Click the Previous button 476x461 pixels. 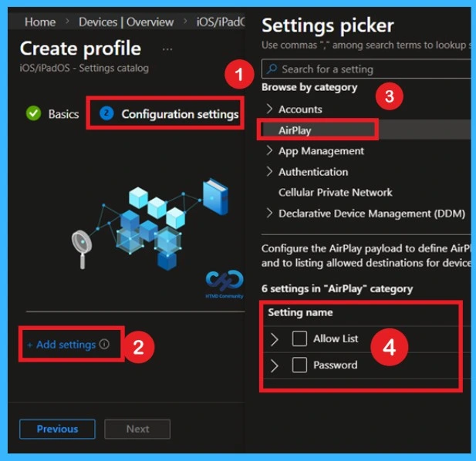coord(57,429)
